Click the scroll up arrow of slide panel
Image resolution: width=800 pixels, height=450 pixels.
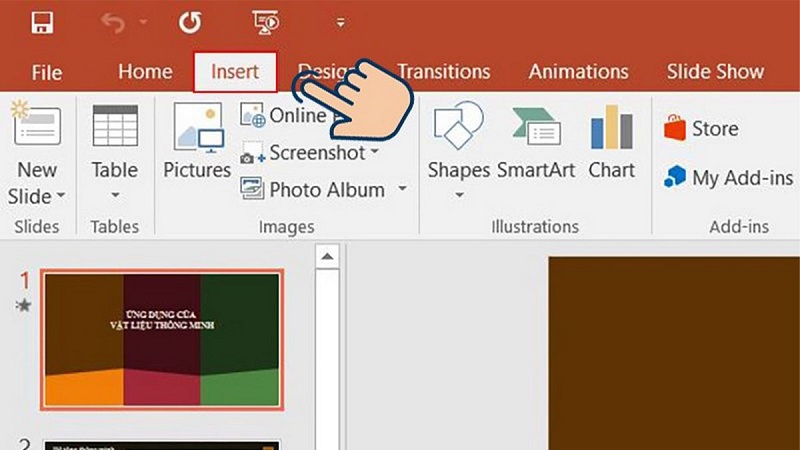tap(327, 257)
